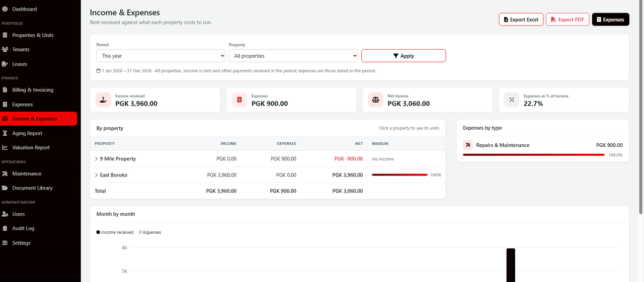Open Billing & Invoicing page
Viewport: 644px width, 282px height.
(x=39, y=90)
